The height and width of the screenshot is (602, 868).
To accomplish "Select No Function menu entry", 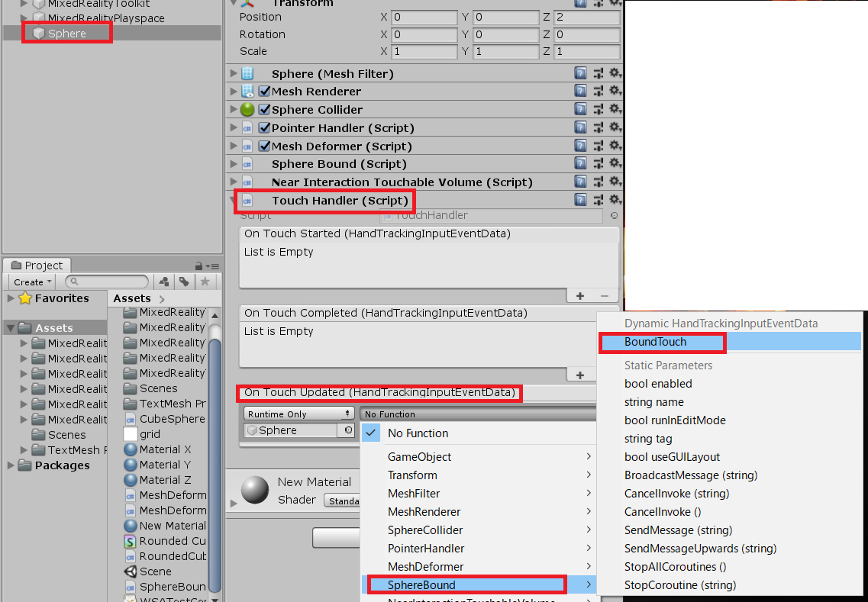I will tap(479, 433).
